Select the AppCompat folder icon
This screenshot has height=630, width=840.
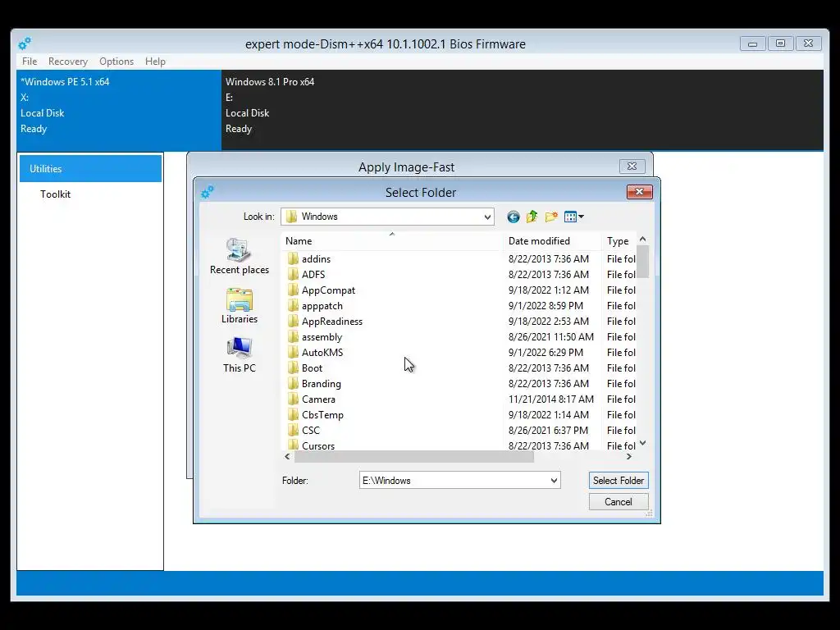point(293,290)
